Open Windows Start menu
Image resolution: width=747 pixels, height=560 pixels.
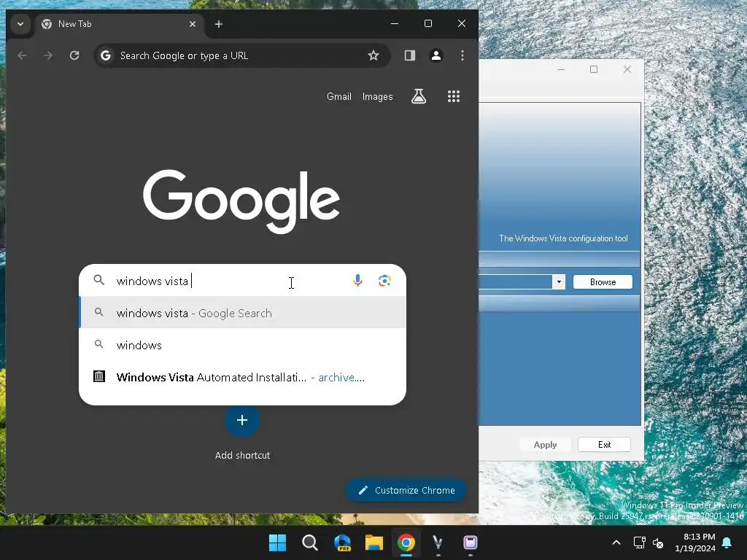pos(277,542)
